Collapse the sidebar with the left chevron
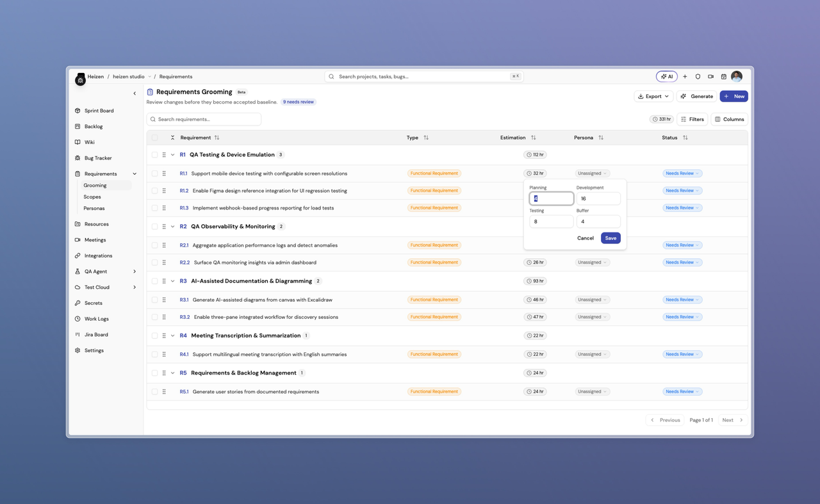The height and width of the screenshot is (504, 820). pyautogui.click(x=135, y=93)
